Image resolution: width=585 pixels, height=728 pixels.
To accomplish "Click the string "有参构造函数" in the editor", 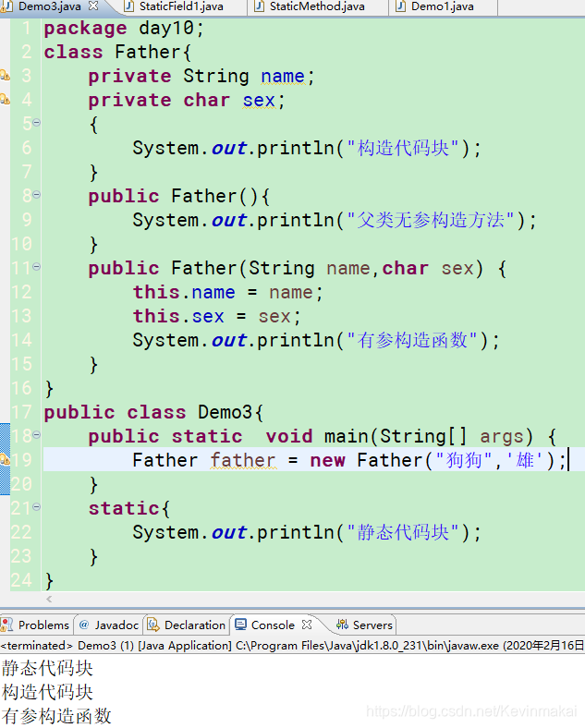I will click(x=412, y=340).
